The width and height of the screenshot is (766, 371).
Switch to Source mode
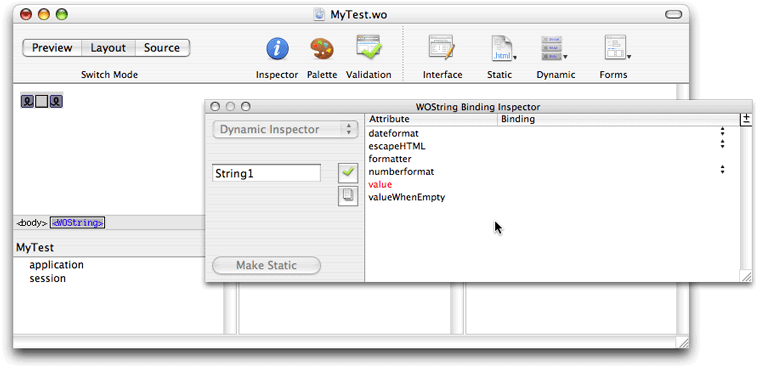[x=162, y=48]
